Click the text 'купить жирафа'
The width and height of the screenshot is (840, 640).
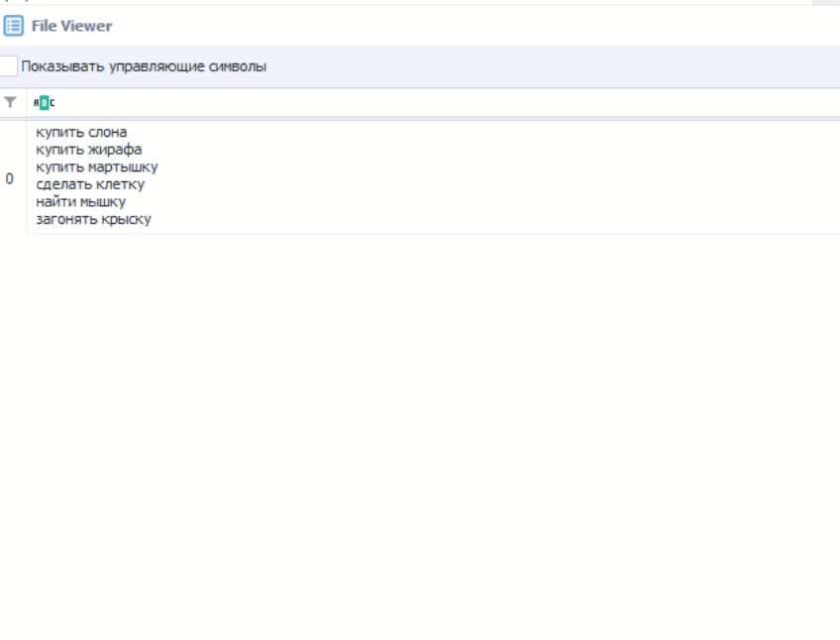pos(89,150)
